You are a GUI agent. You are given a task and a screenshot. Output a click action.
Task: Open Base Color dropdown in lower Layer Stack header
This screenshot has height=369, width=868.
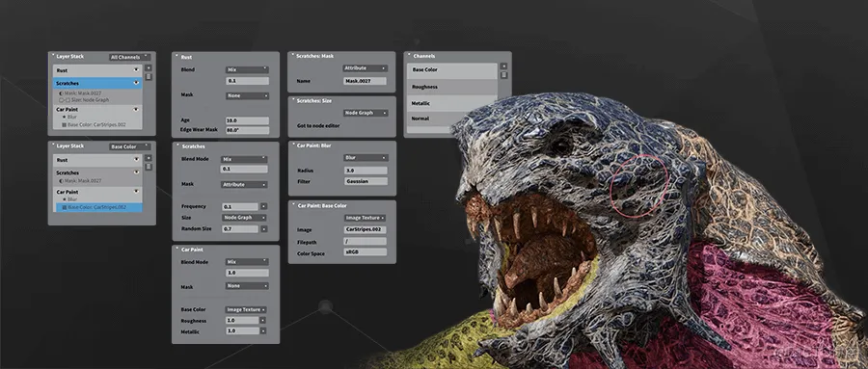129,146
